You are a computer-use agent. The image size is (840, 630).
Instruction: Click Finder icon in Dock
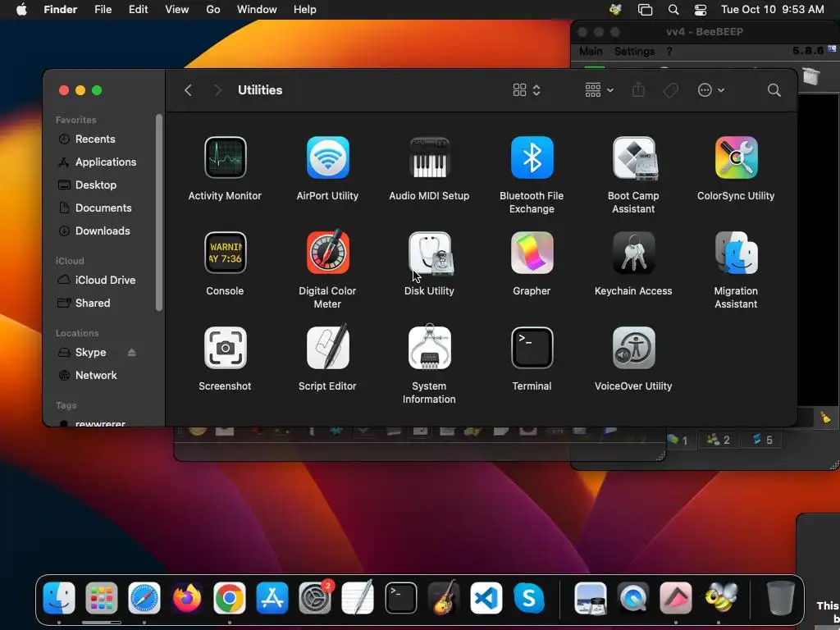coord(59,597)
